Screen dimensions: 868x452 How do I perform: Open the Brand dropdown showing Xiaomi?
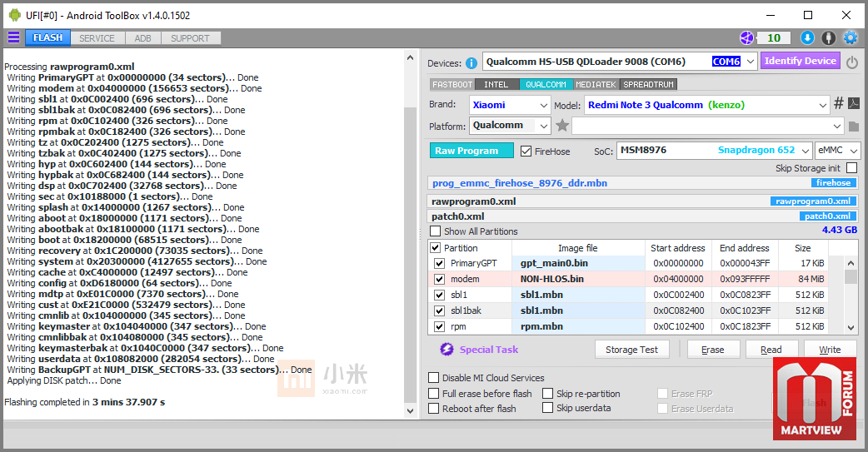(x=510, y=105)
